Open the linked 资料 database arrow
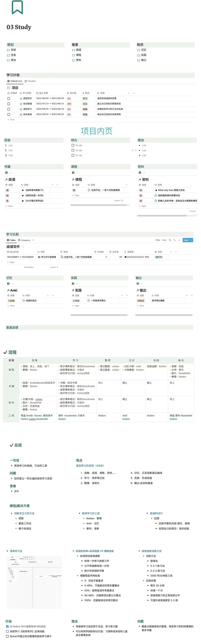This screenshot has height=644, width=201. pos(140,179)
